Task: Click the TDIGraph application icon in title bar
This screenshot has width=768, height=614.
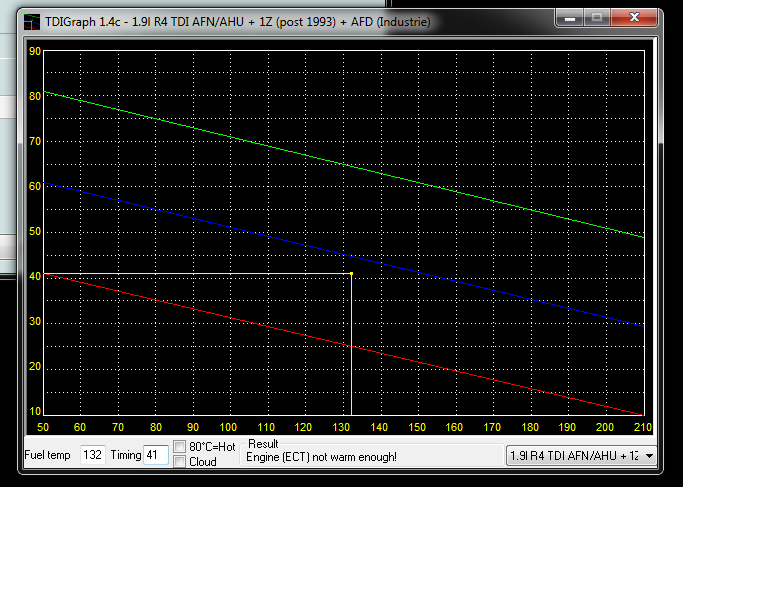Action: tap(32, 19)
